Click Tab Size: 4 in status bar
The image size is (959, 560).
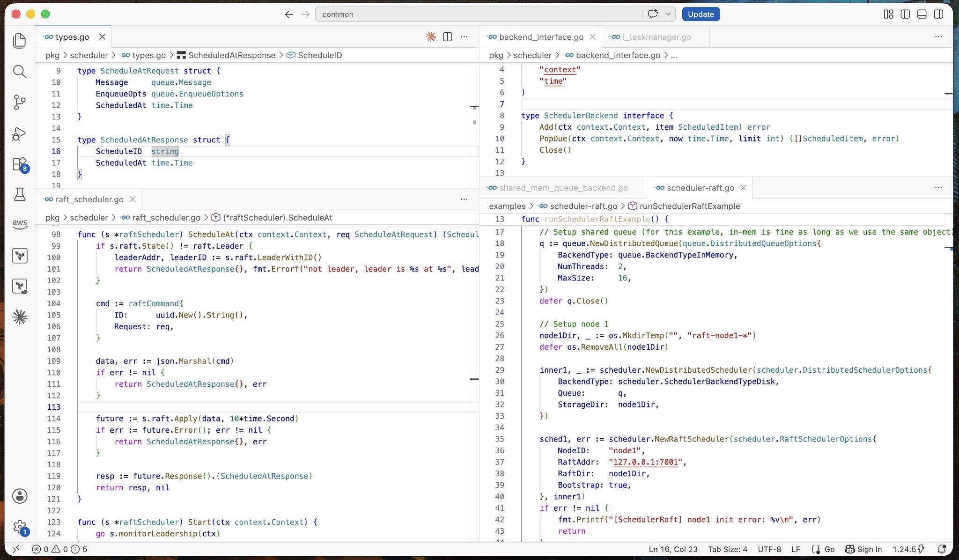(x=728, y=549)
